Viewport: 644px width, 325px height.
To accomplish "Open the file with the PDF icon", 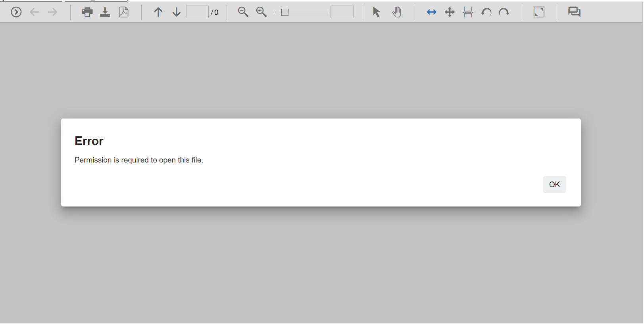I will (x=124, y=12).
